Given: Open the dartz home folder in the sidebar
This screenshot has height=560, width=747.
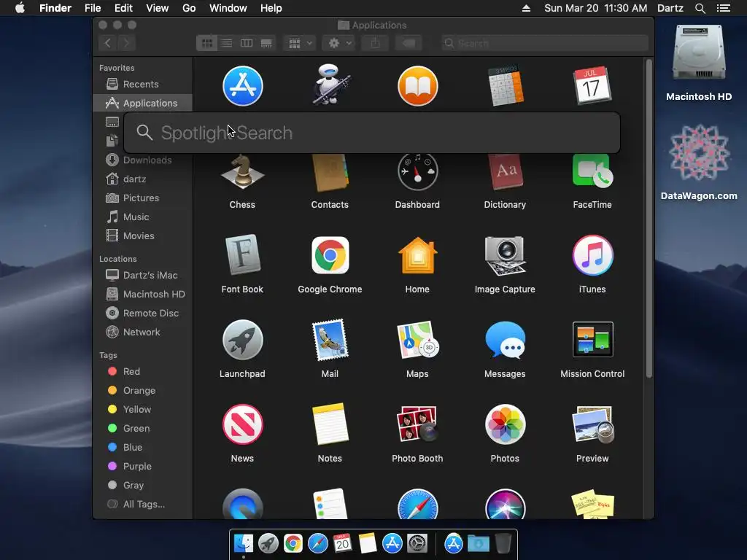Looking at the screenshot, I should click(142, 179).
